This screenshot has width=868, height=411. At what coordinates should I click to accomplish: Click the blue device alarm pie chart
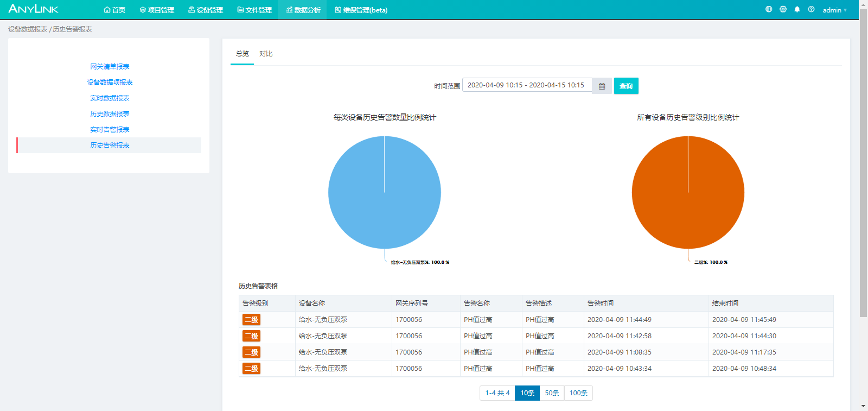385,192
